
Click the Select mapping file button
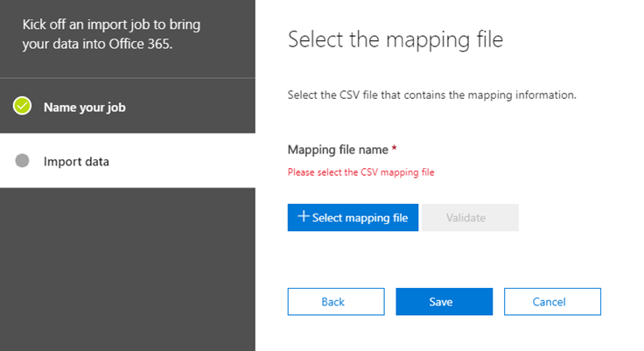click(x=353, y=217)
